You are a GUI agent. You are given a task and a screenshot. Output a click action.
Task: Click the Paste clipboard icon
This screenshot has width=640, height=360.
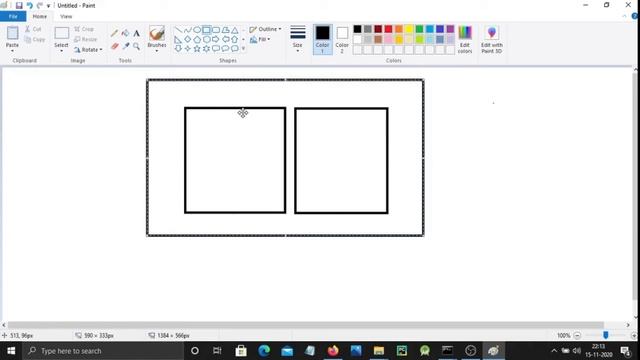(13, 33)
